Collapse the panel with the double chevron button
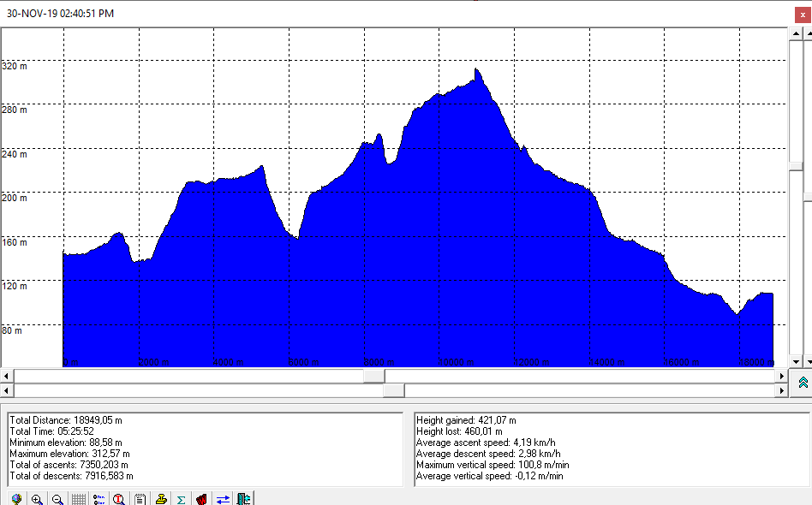This screenshot has height=505, width=812. click(x=803, y=383)
